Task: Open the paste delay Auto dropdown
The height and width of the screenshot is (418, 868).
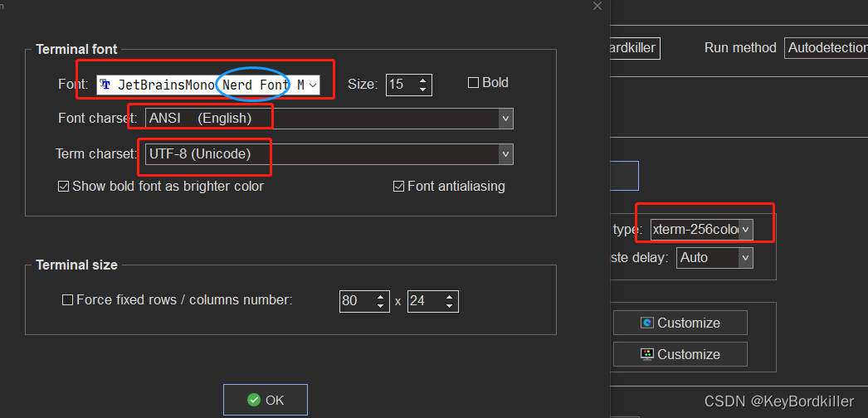Action: pyautogui.click(x=746, y=258)
